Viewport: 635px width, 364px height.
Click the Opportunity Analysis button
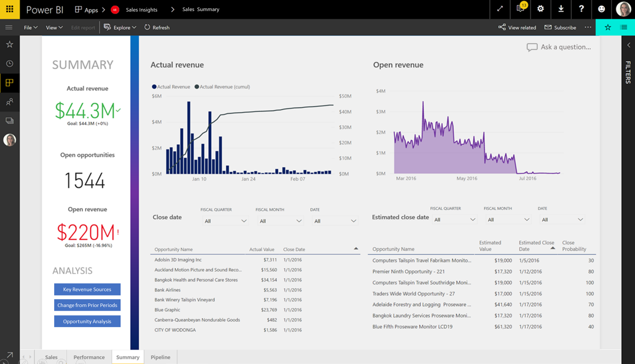point(87,321)
